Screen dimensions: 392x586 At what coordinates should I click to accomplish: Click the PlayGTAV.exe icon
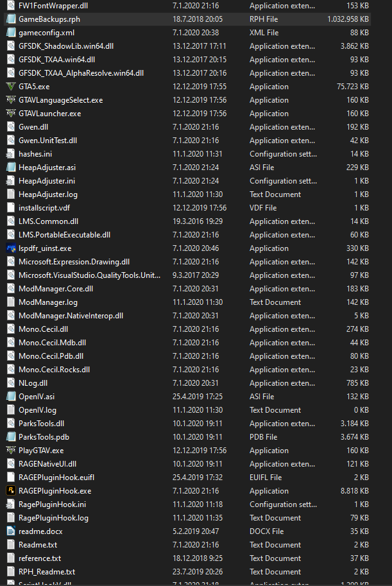click(x=11, y=451)
